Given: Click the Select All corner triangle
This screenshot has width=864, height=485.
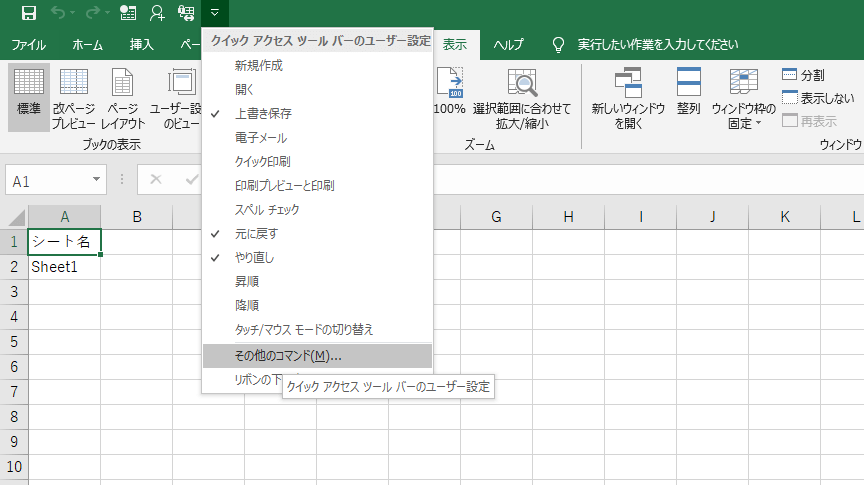Looking at the screenshot, I should (17, 217).
